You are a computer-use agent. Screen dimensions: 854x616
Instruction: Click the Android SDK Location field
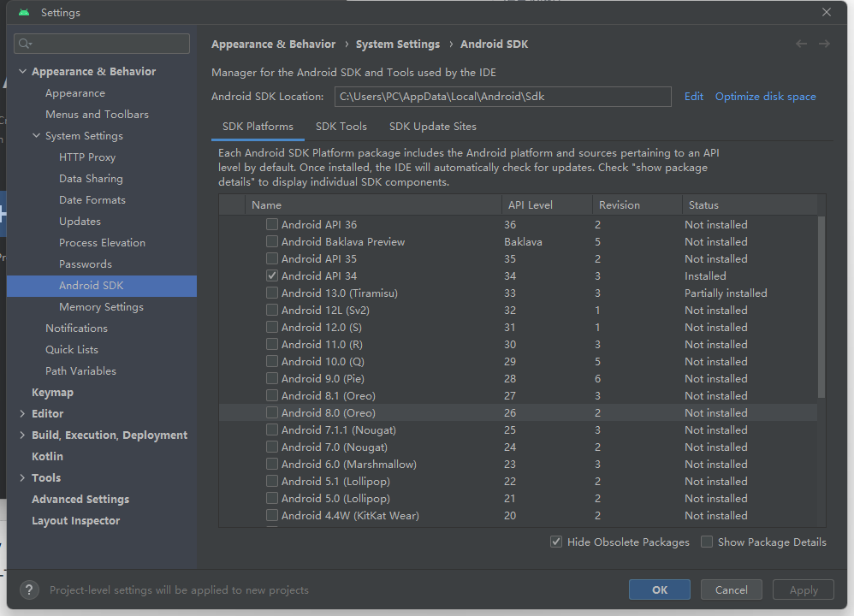[x=502, y=97]
